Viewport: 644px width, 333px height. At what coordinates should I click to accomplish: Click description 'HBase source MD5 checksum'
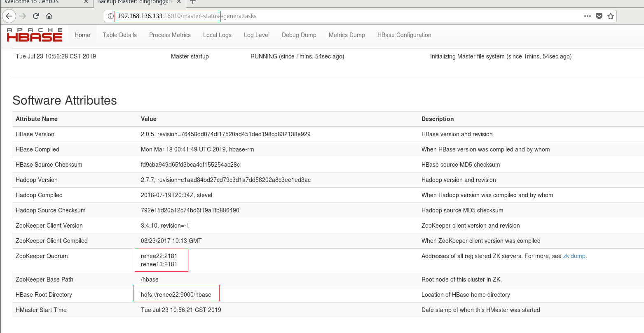(461, 165)
